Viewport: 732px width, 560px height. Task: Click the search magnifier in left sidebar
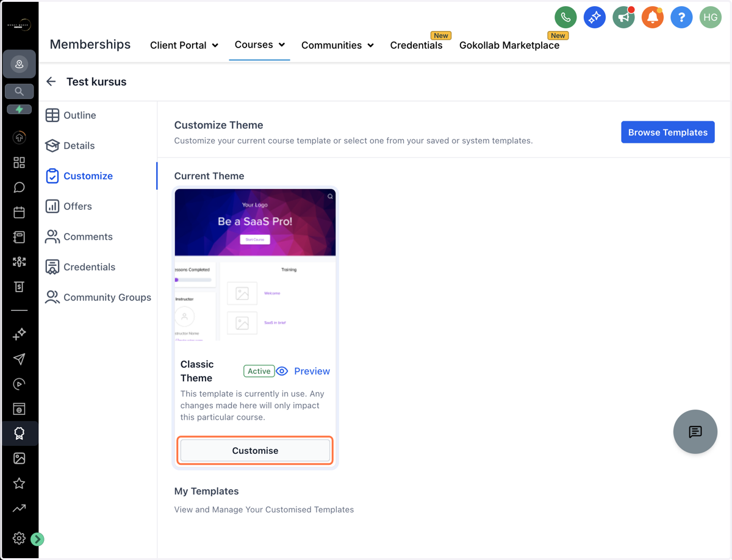(x=20, y=92)
